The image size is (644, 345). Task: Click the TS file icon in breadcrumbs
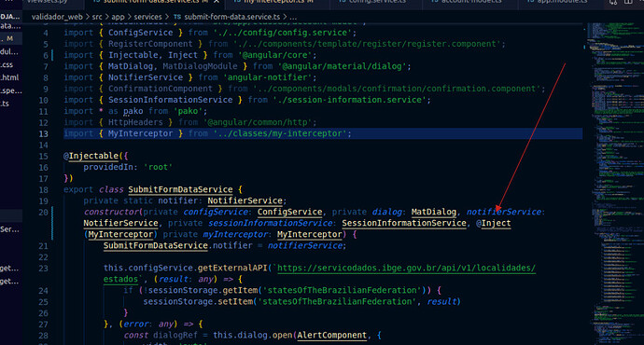pos(177,17)
